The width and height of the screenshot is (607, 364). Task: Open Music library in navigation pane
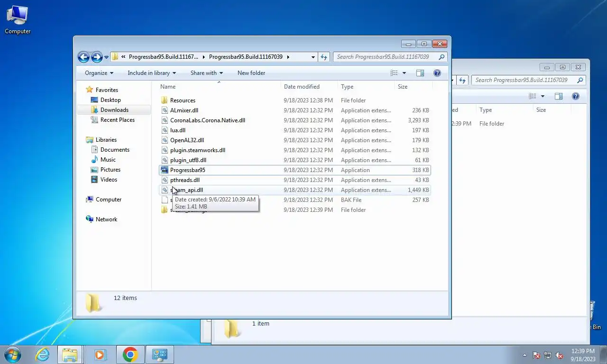[108, 160]
